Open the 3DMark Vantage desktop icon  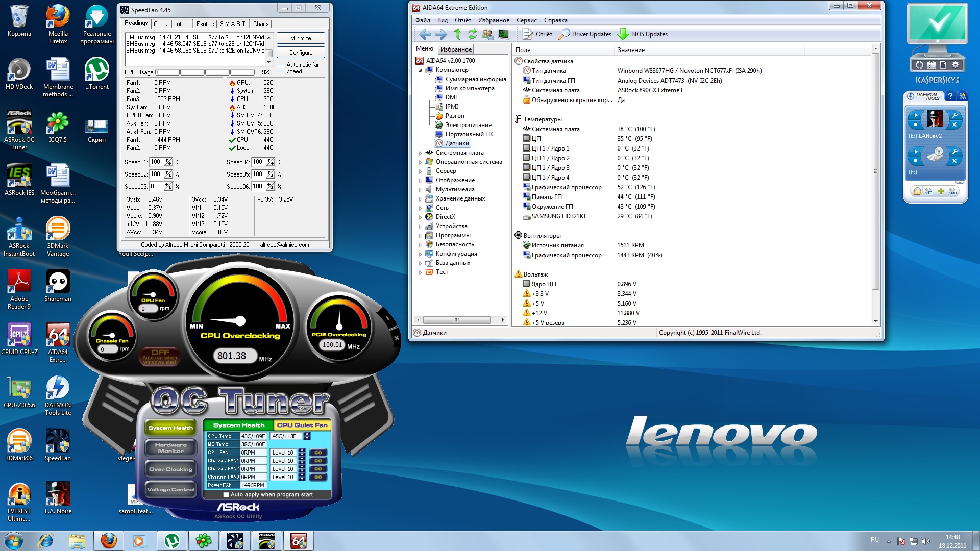[x=58, y=237]
